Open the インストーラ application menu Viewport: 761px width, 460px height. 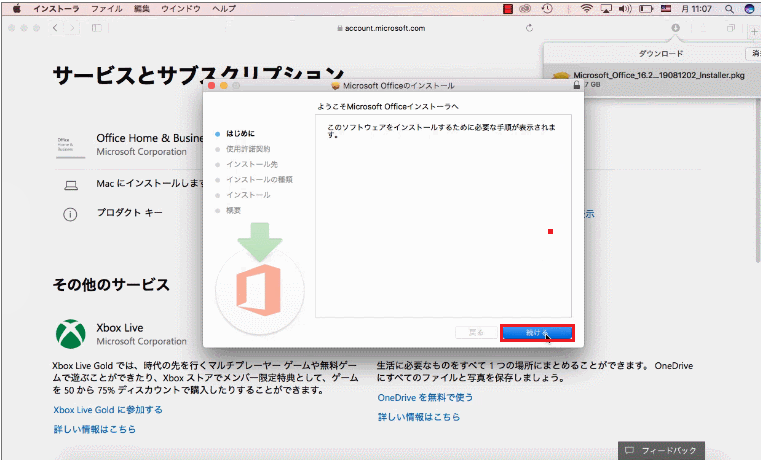56,9
